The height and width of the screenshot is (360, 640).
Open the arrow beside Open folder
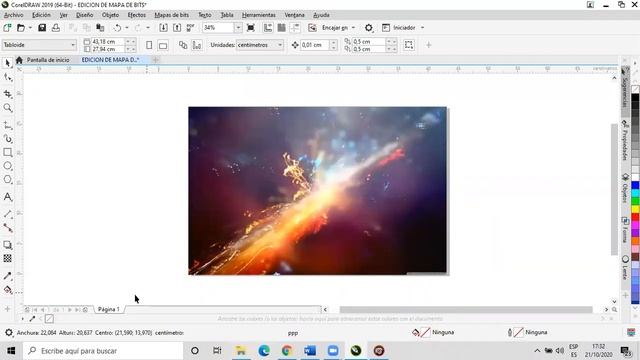point(30,28)
